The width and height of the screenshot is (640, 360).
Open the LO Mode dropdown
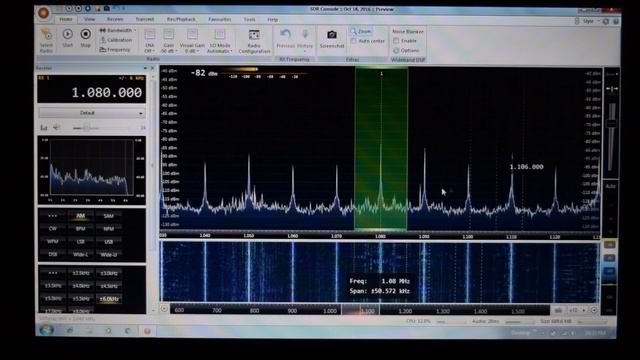point(220,41)
